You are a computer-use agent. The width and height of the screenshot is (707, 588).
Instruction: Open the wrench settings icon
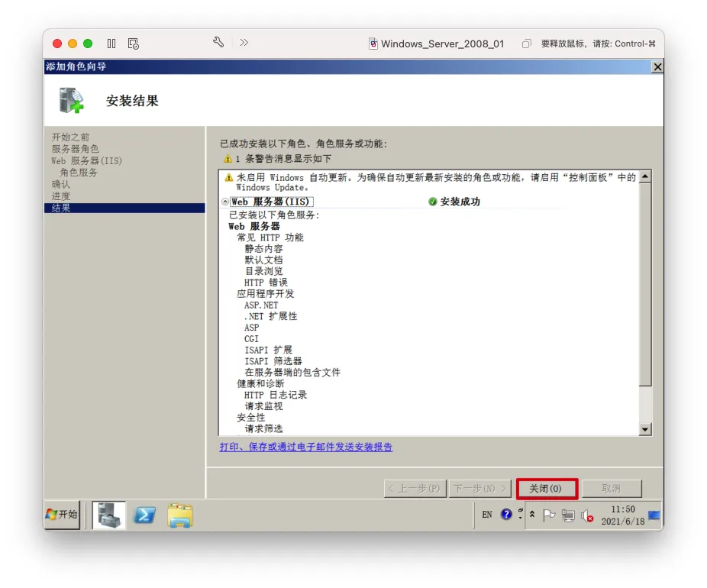point(218,43)
